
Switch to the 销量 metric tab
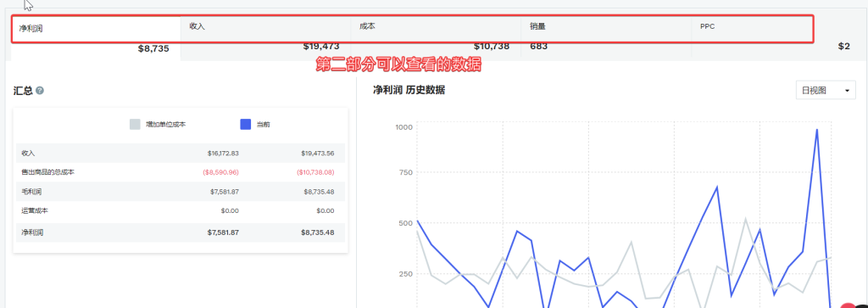point(606,38)
